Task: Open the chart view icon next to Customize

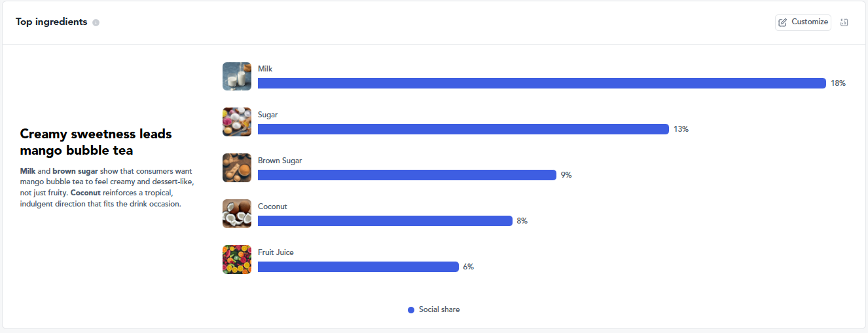Action: (x=844, y=22)
